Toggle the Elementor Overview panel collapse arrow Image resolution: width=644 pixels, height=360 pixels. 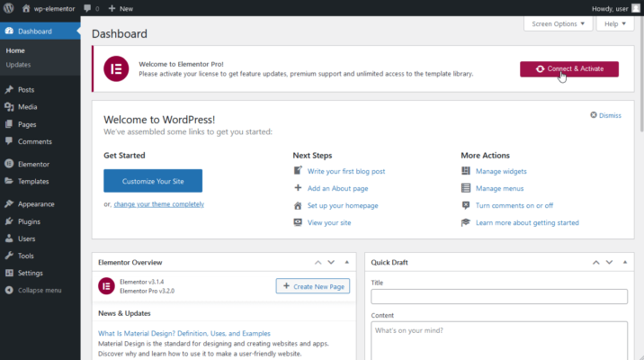pyautogui.click(x=347, y=262)
